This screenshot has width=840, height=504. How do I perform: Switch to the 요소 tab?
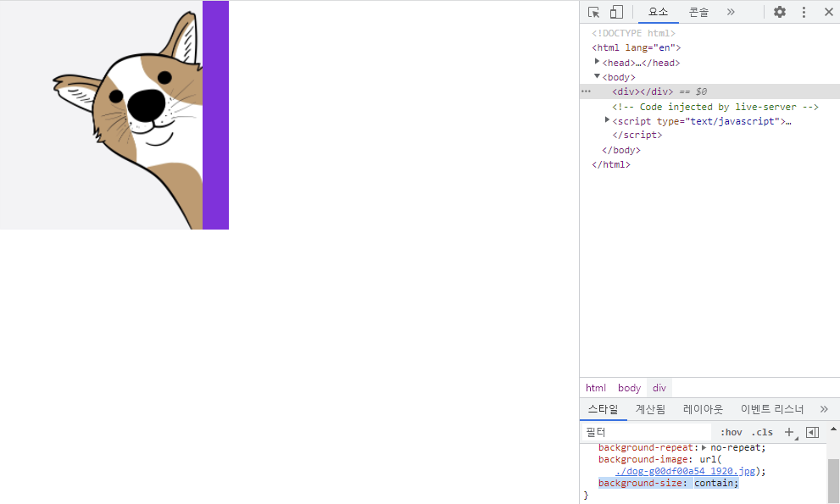(x=658, y=12)
